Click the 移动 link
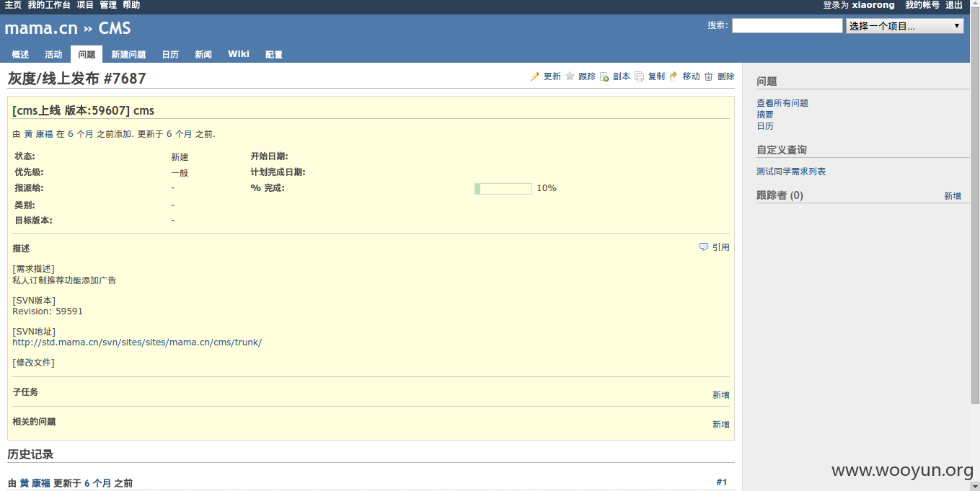Image resolution: width=980 pixels, height=491 pixels. (x=691, y=76)
